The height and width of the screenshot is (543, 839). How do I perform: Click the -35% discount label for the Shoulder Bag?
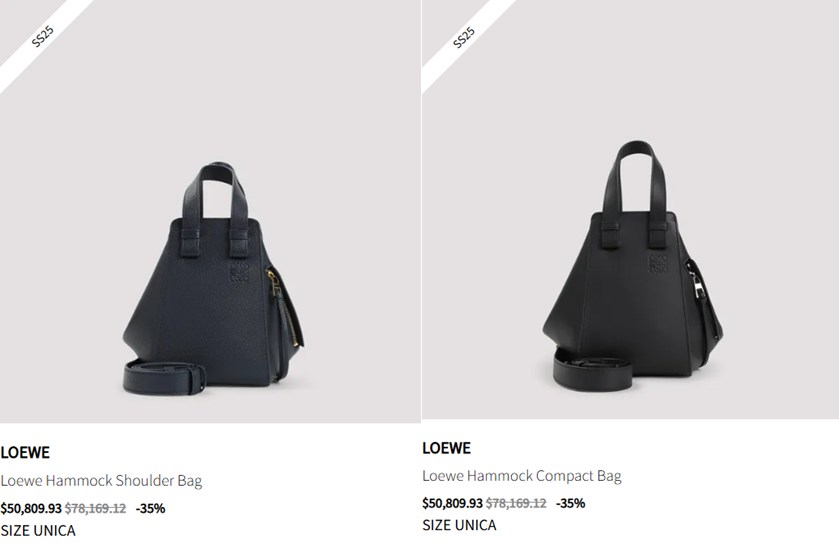[150, 508]
